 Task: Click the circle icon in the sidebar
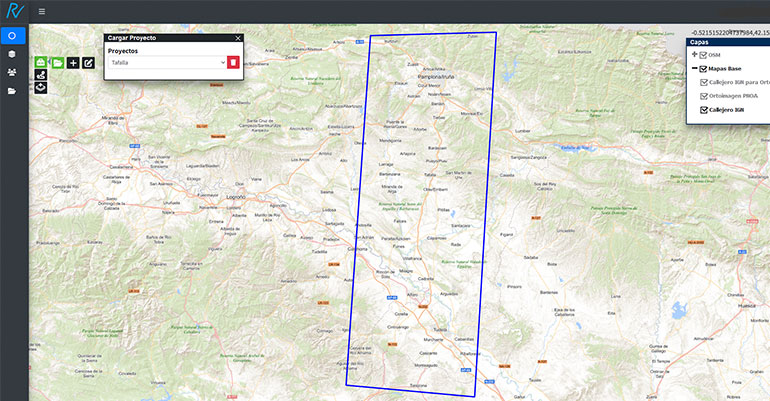[x=12, y=35]
